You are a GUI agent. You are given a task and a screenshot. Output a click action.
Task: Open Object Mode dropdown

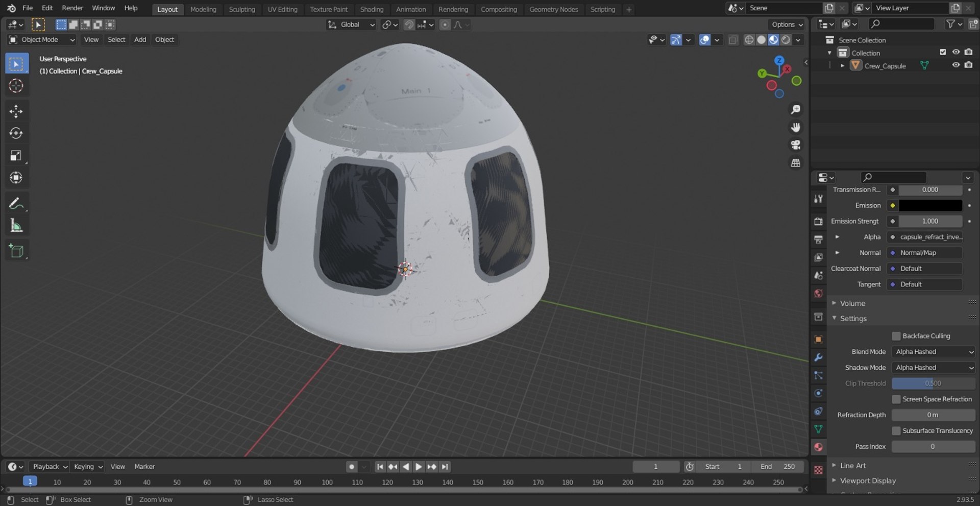[42, 40]
